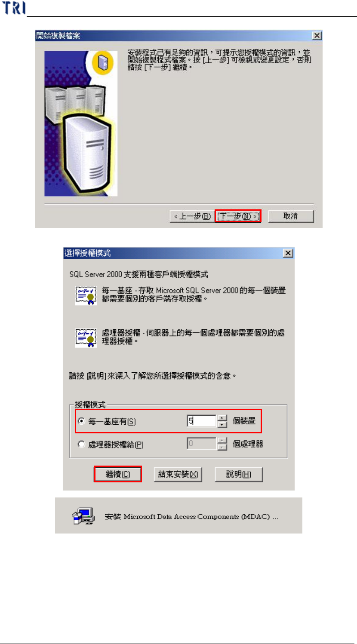The width and height of the screenshot is (357, 644).
Task: Click the TRI logo at top
Action: click(14, 8)
